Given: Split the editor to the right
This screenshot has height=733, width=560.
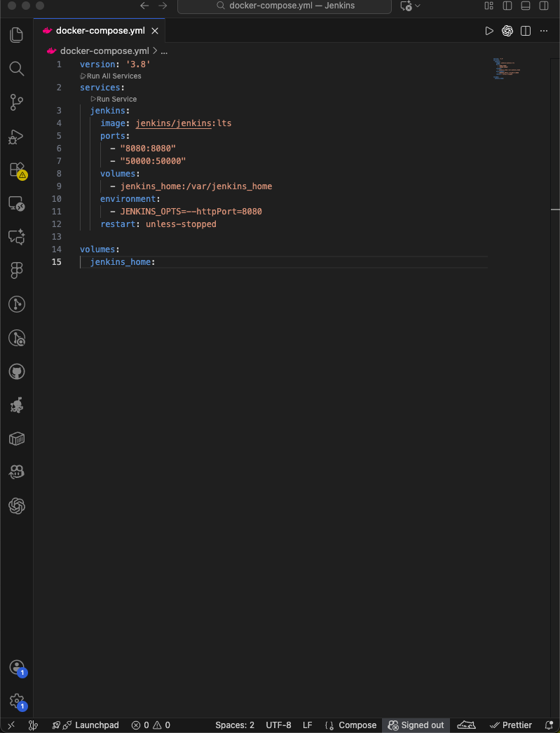Looking at the screenshot, I should [x=526, y=31].
